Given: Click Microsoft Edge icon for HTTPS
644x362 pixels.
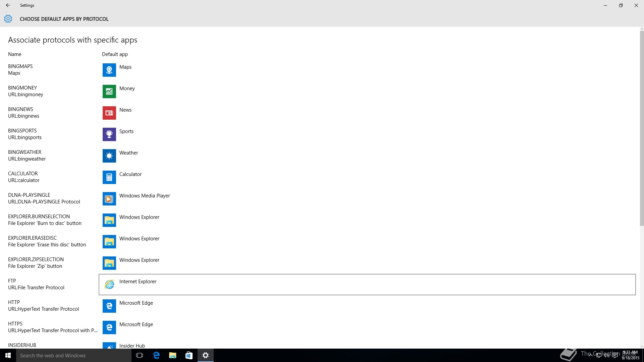Looking at the screenshot, I should coord(109,327).
